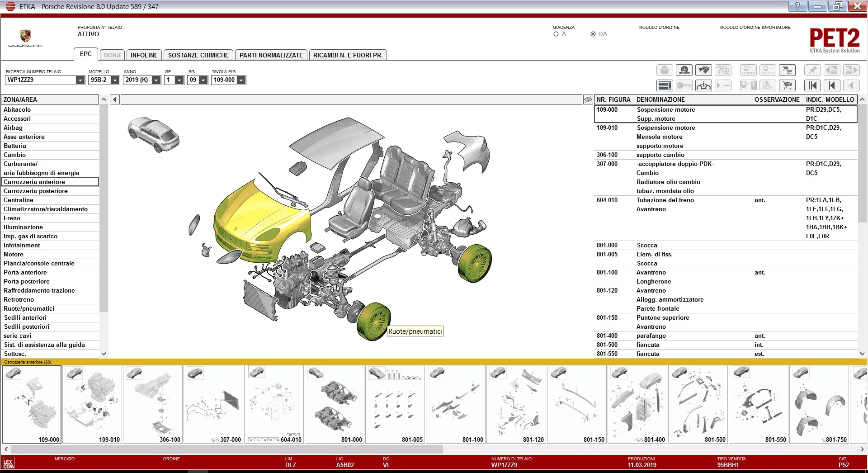Open the single shopping cart icon

[788, 85]
